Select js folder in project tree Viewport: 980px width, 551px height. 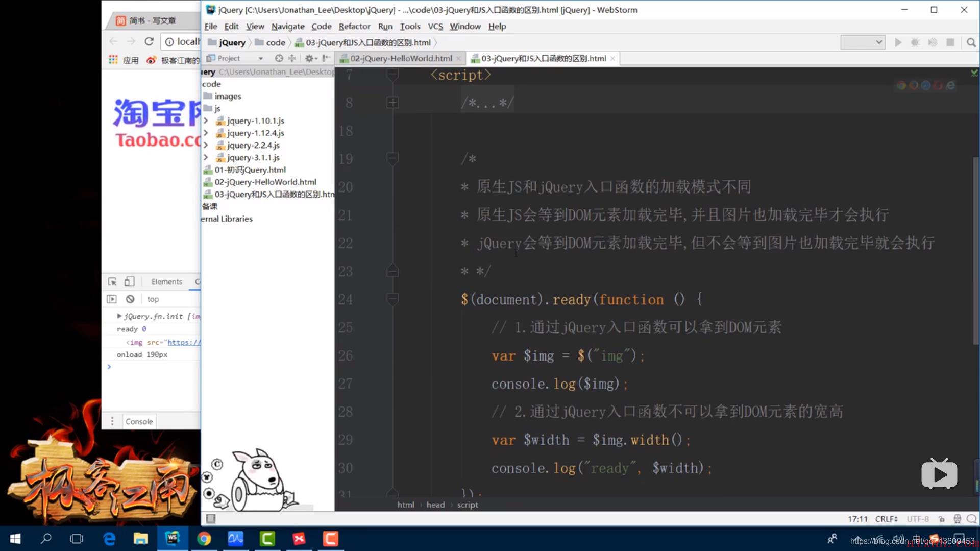[x=212, y=108]
